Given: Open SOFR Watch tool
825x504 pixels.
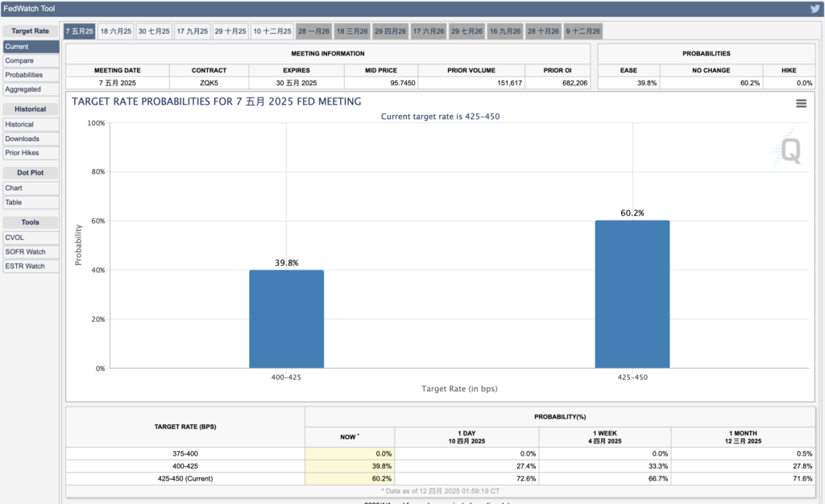Looking at the screenshot, I should coord(31,251).
